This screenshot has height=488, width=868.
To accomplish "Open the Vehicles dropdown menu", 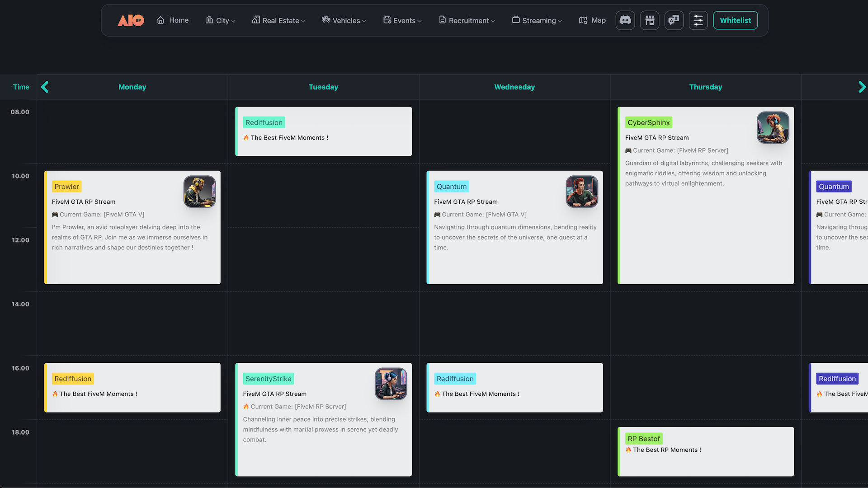I will 344,20.
